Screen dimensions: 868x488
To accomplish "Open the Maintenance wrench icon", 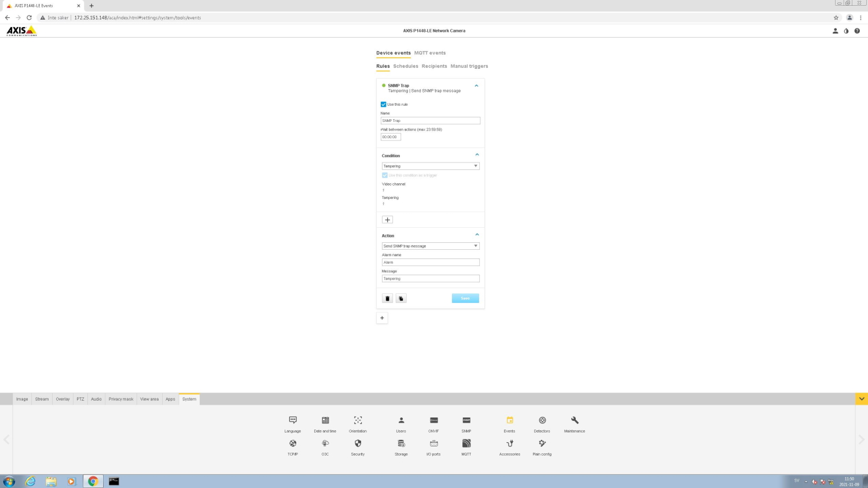I will 575,420.
